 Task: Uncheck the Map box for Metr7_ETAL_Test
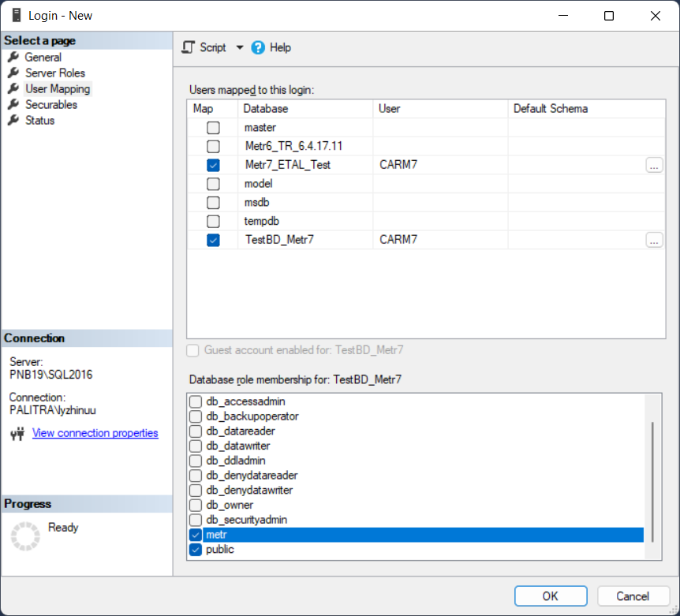tap(213, 165)
